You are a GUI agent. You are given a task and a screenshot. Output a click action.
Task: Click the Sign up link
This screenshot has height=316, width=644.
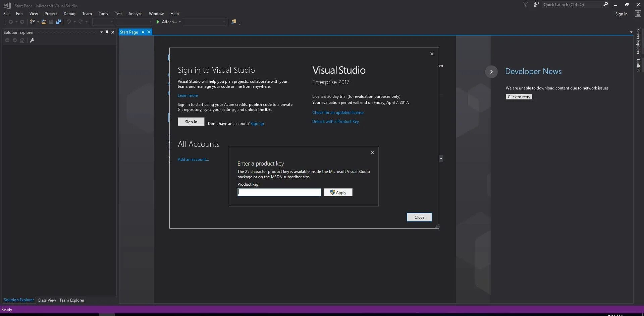pos(257,124)
